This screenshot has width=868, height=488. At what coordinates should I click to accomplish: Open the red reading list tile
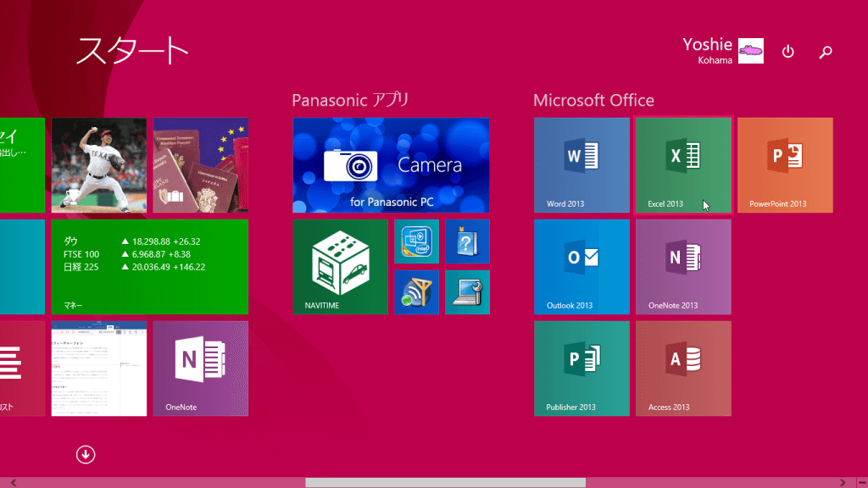(22, 369)
